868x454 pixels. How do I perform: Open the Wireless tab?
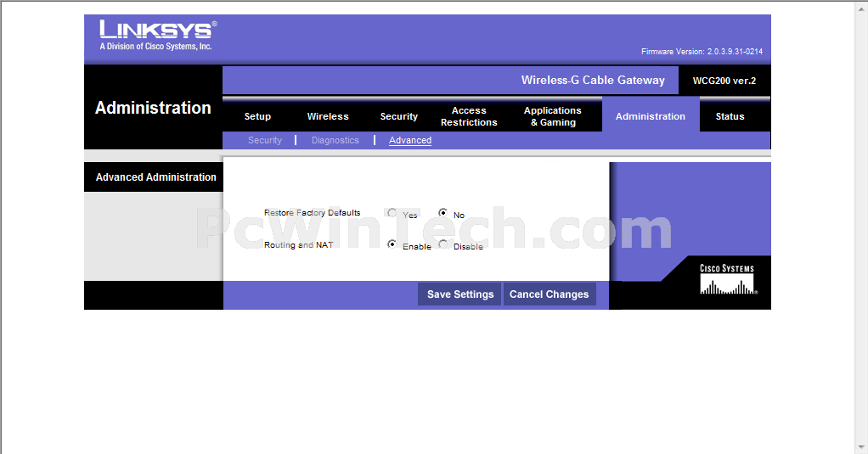click(328, 116)
